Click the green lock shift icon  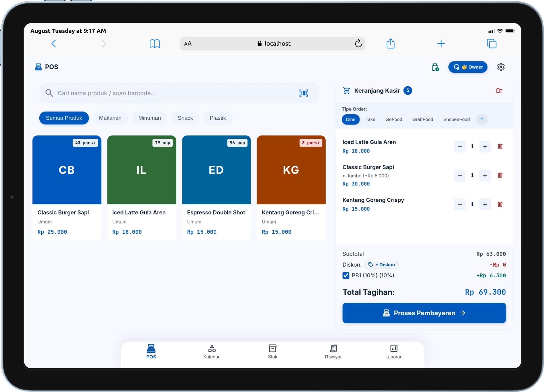tap(435, 67)
